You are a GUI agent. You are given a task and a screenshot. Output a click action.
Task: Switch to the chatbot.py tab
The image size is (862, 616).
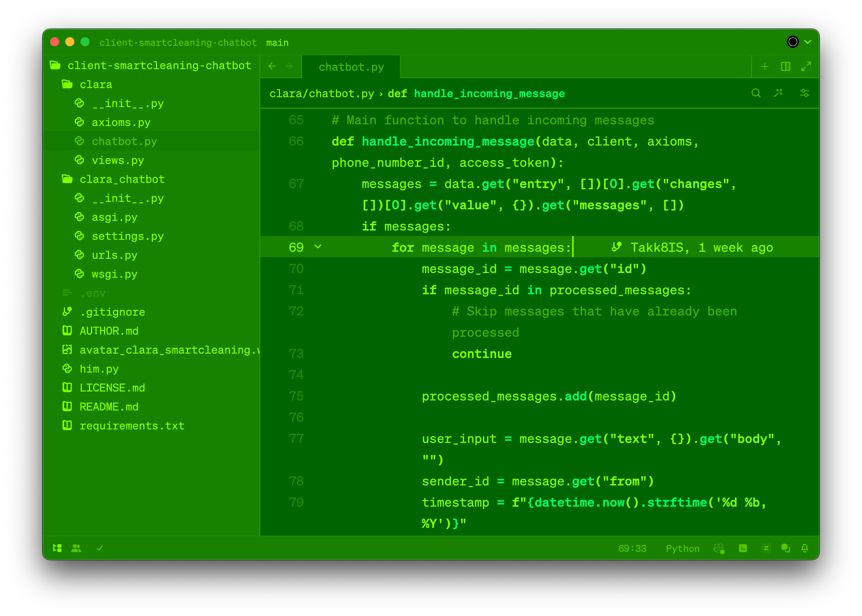351,67
